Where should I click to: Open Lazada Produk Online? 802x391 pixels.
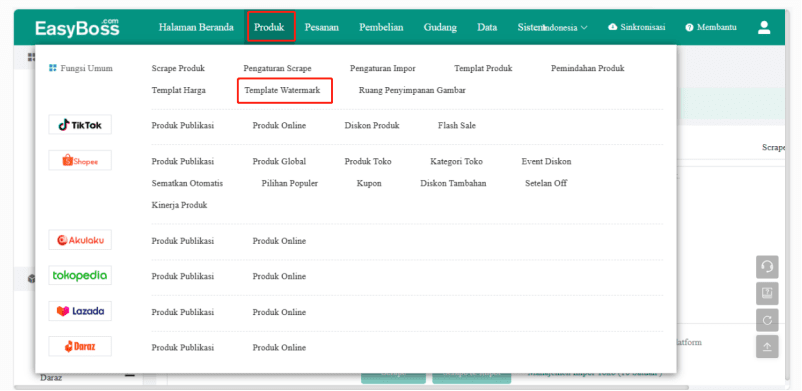(x=279, y=312)
